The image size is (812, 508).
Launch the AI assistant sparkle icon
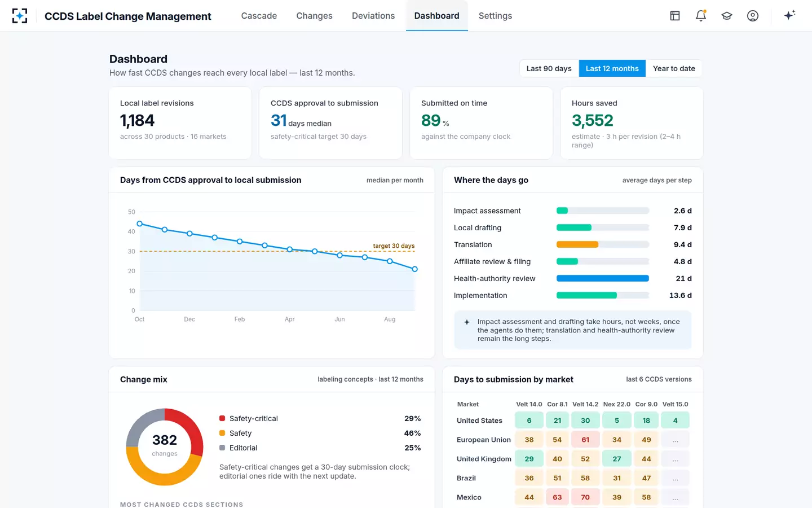[x=789, y=15]
